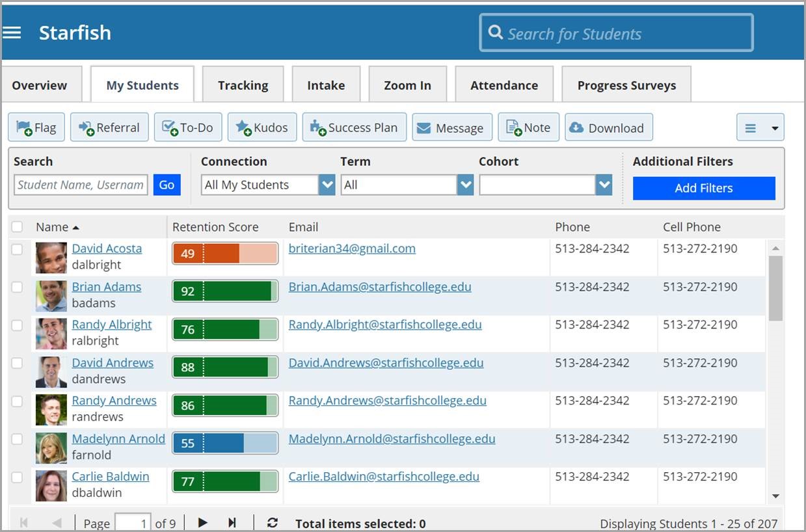The width and height of the screenshot is (806, 532).
Task: Toggle the select-all checkbox in header
Action: point(18,227)
